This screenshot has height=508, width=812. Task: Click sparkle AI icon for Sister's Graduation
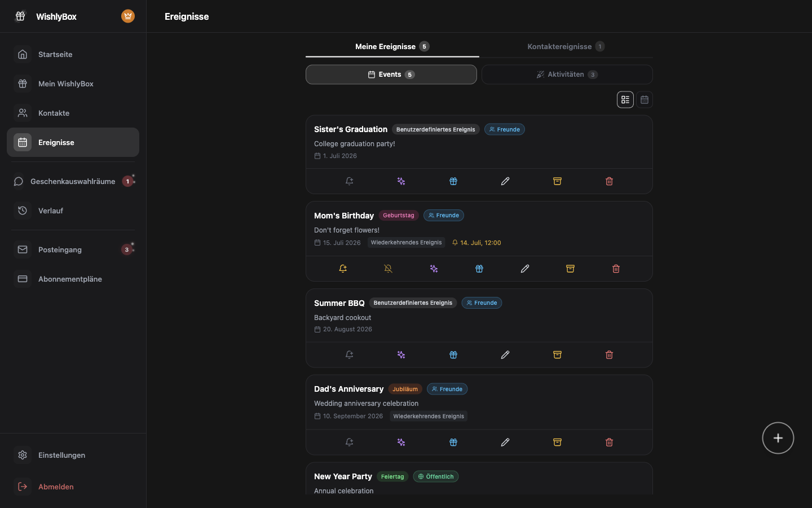(401, 181)
